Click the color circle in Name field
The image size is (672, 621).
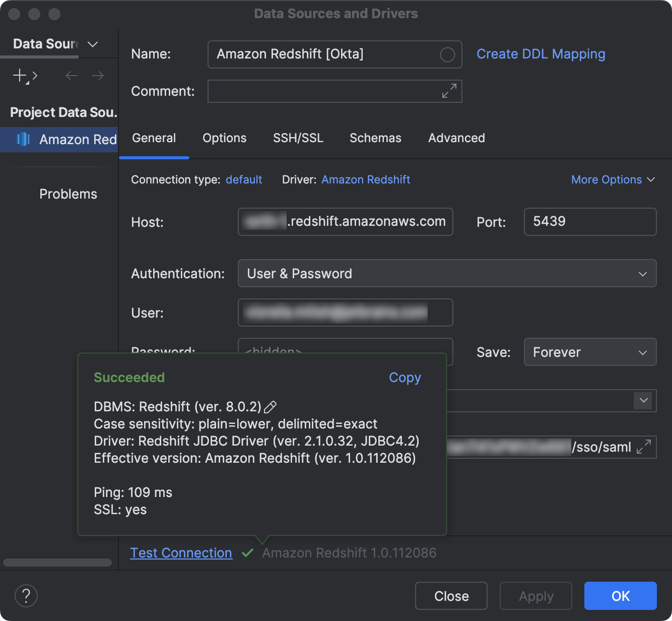coord(447,54)
